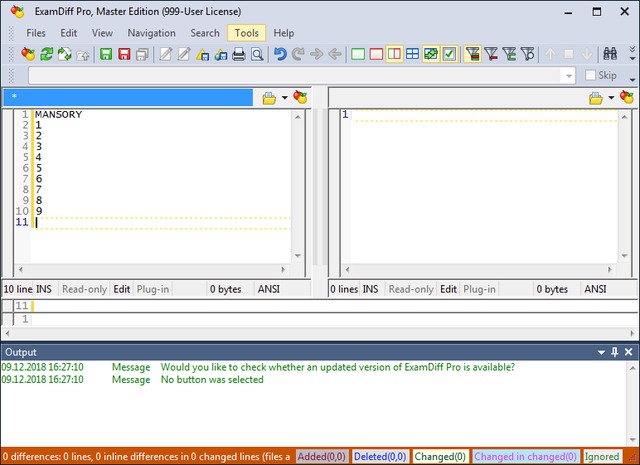Pin the Output panel

pyautogui.click(x=615, y=352)
